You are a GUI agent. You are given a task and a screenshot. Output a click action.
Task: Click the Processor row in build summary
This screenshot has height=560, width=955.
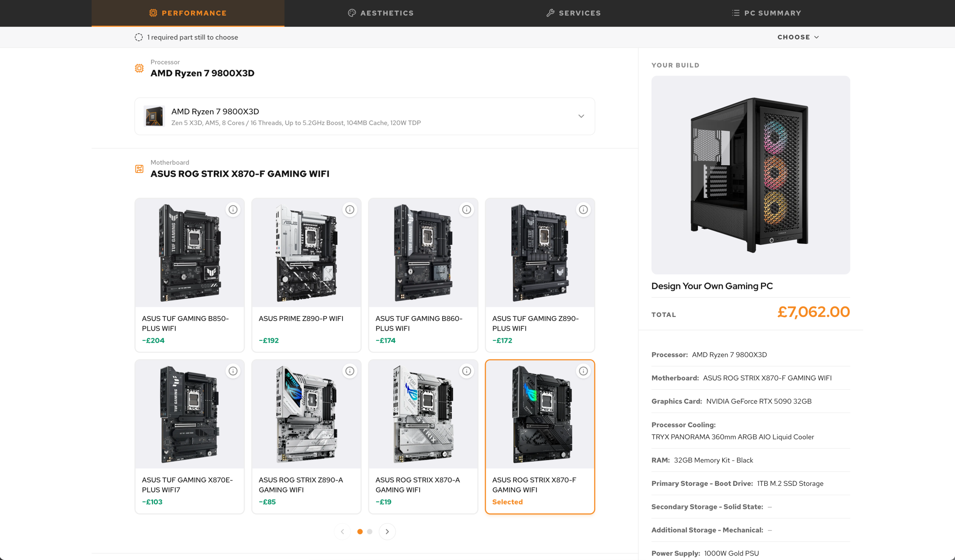click(x=750, y=355)
